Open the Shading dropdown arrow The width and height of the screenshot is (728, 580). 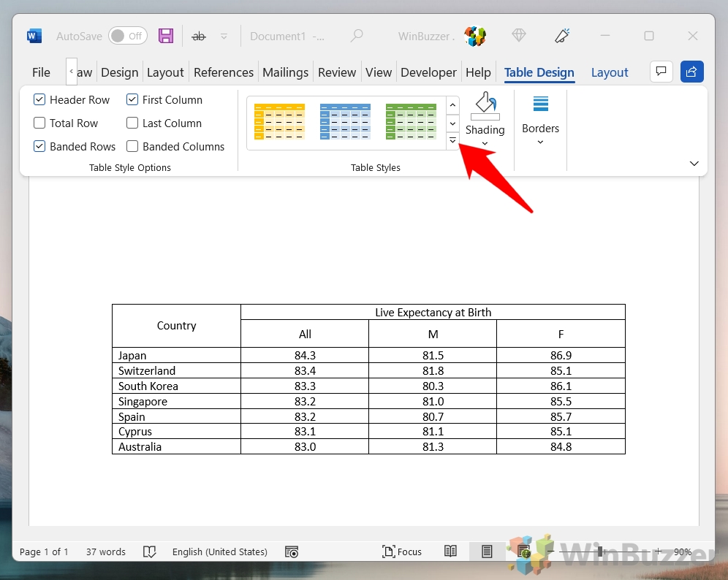point(485,143)
